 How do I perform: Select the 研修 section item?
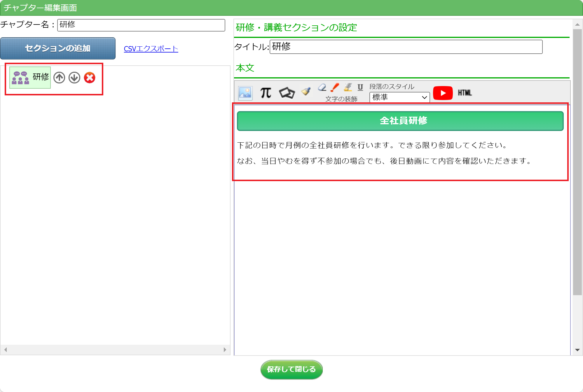click(30, 77)
